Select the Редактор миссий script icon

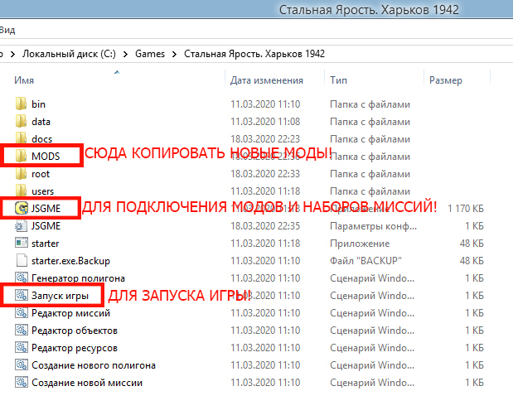pyautogui.click(x=22, y=312)
